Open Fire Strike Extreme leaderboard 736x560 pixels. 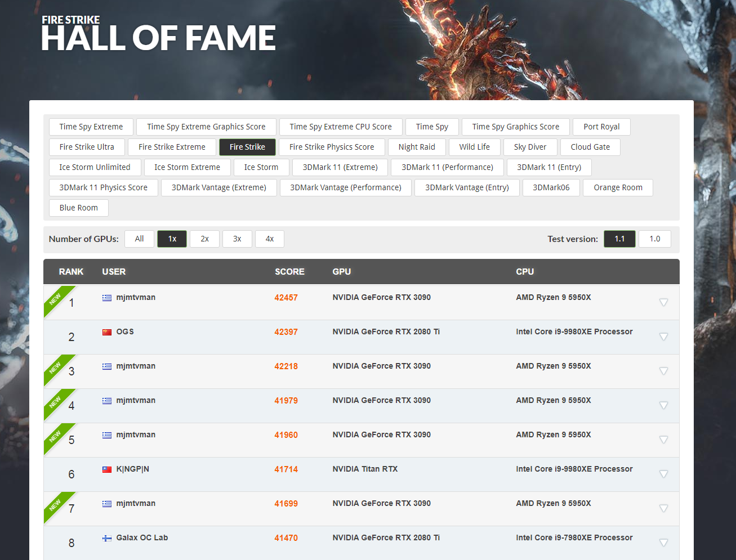172,147
